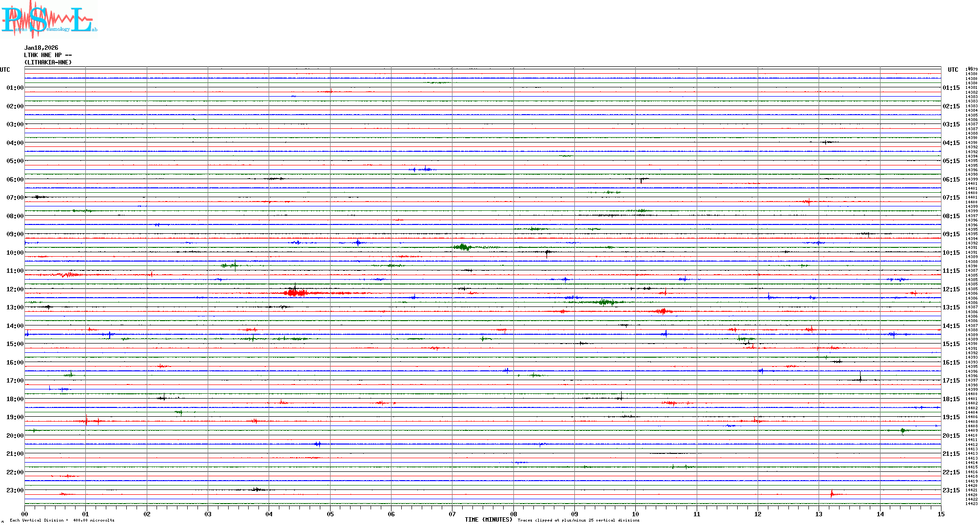
Task: Click the minute 15 tick label
Action: pyautogui.click(x=941, y=514)
